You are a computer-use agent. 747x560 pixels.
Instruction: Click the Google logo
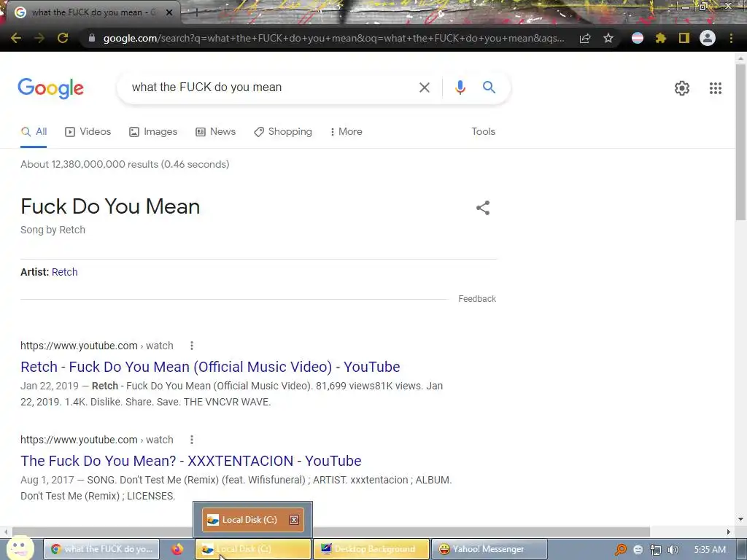[50, 88]
